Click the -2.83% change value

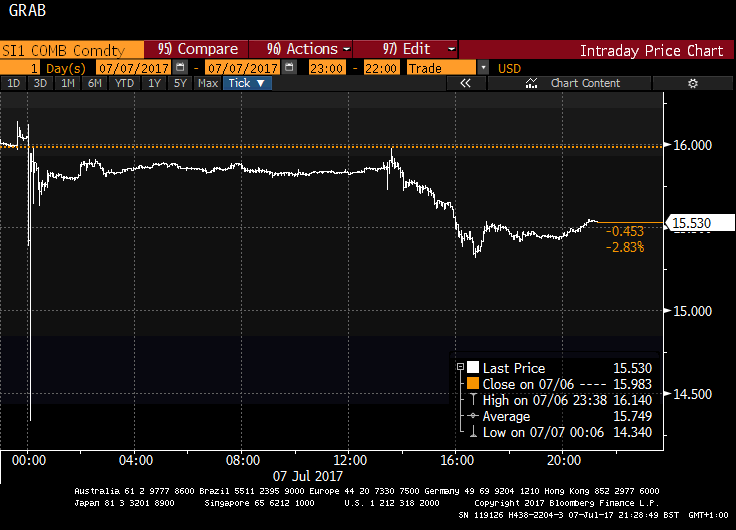[625, 247]
